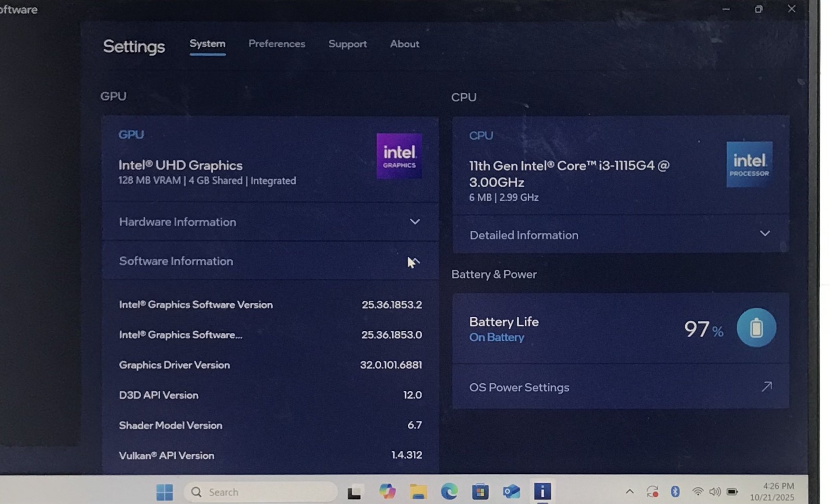
Task: Open Microsoft Store from the taskbar
Action: (x=480, y=492)
